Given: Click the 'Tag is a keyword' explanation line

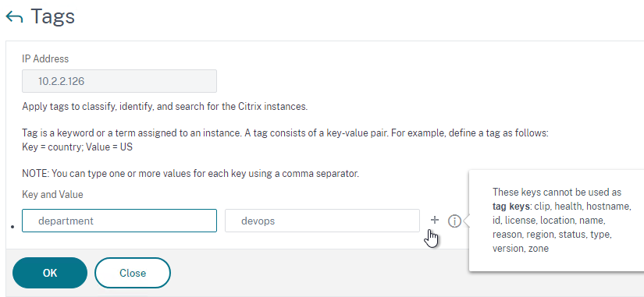Looking at the screenshot, I should 286,133.
